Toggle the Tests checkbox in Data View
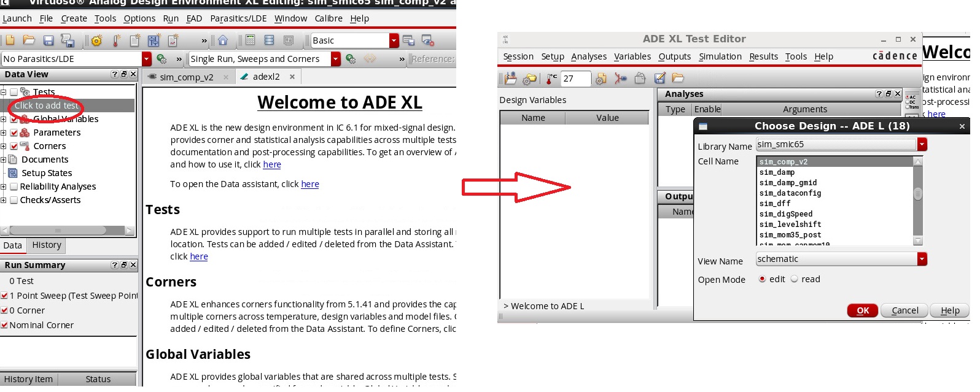Screen dimensions: 980x392 [x=14, y=92]
